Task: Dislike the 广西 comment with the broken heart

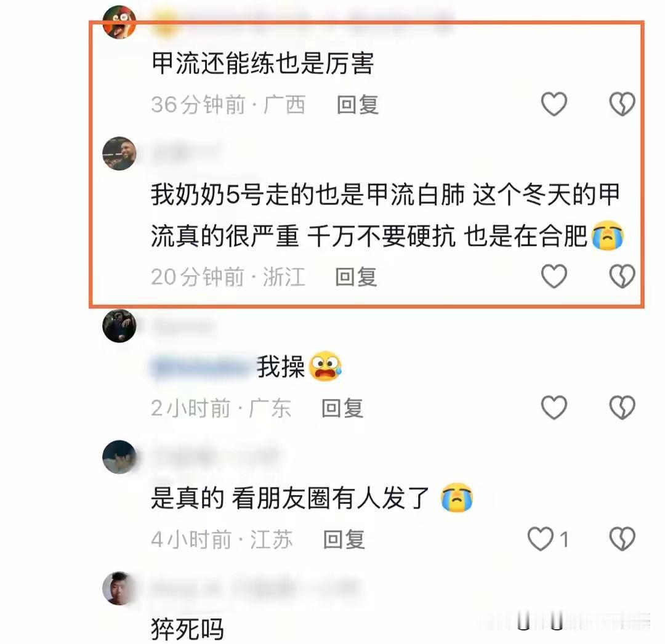Action: coord(622,104)
